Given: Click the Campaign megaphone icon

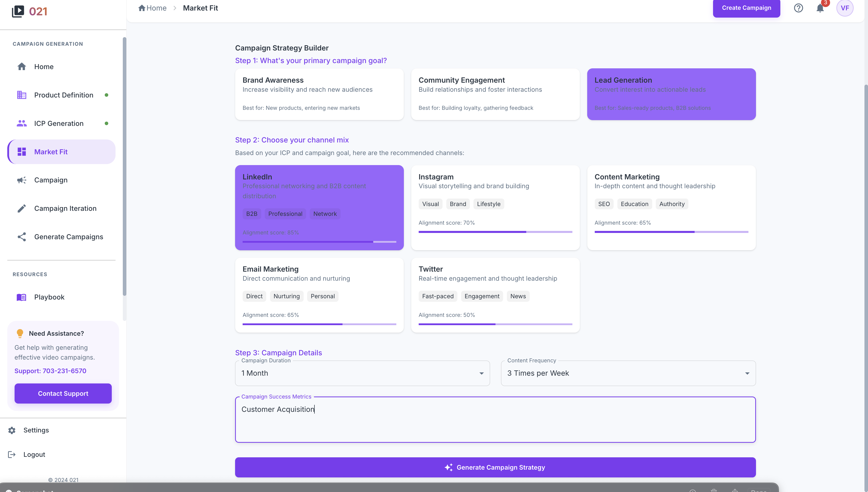Looking at the screenshot, I should (x=21, y=180).
